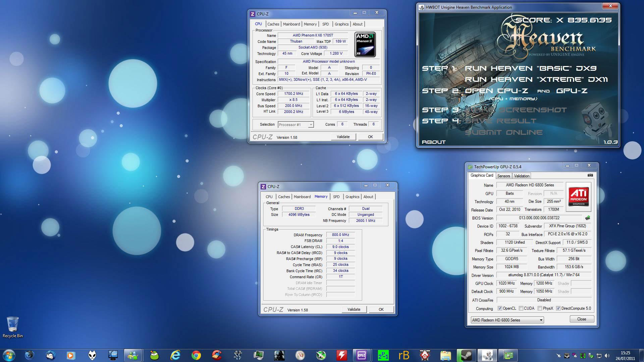Open the AMD Radeon HD 6800 Series dropdown
644x362 pixels.
(507, 320)
